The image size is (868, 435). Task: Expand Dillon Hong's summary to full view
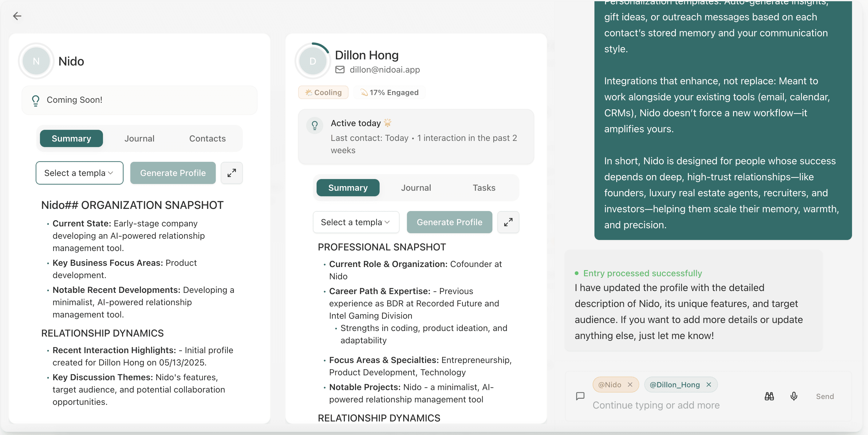pyautogui.click(x=508, y=222)
